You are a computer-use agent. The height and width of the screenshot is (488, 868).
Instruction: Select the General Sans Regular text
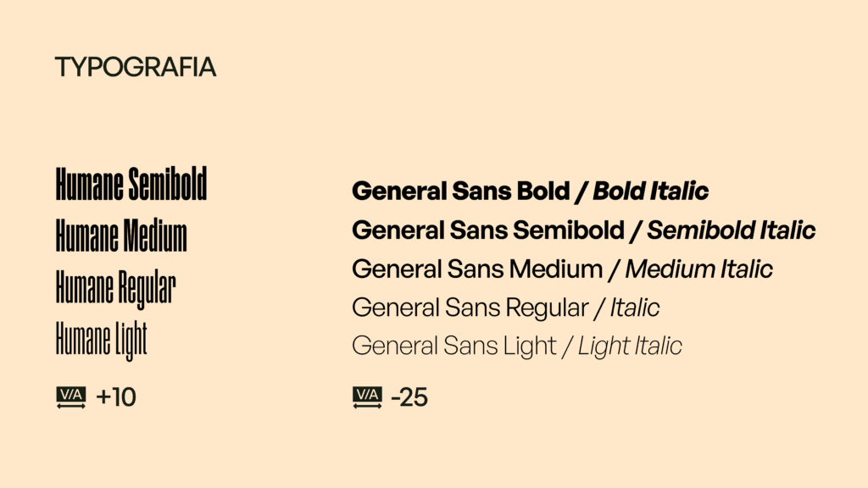click(470, 308)
